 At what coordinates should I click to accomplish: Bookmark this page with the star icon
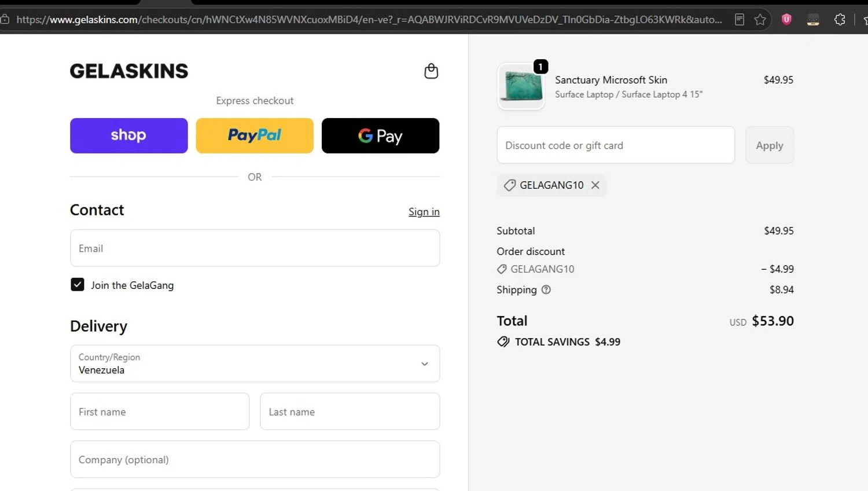(760, 20)
